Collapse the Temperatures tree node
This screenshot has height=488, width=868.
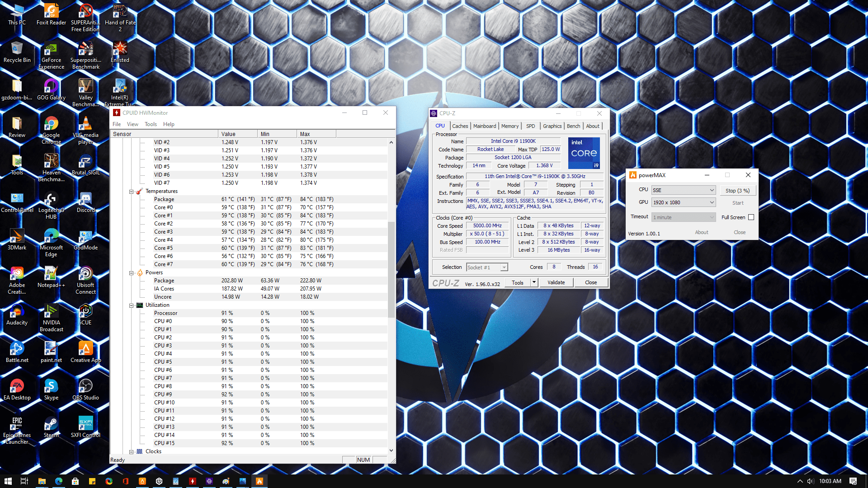click(132, 192)
